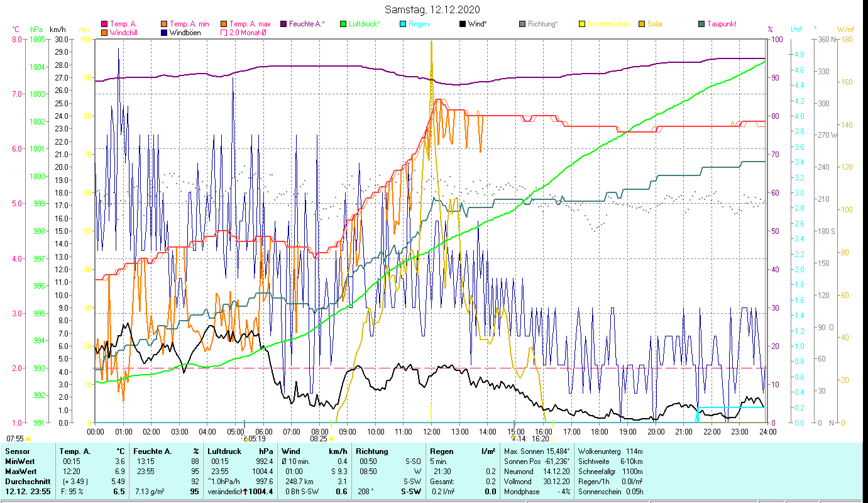Select the Luftdruck column header in table

click(x=224, y=451)
